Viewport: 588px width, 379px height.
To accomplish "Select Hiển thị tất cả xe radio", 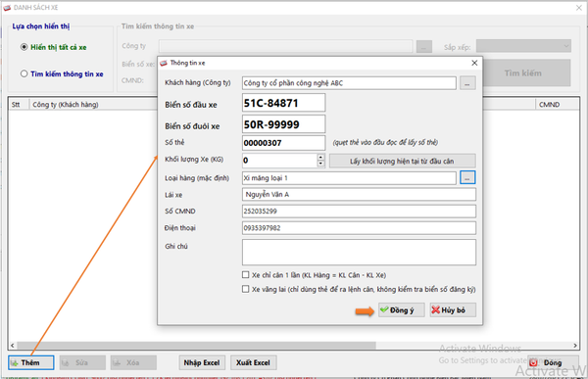I will [x=24, y=47].
